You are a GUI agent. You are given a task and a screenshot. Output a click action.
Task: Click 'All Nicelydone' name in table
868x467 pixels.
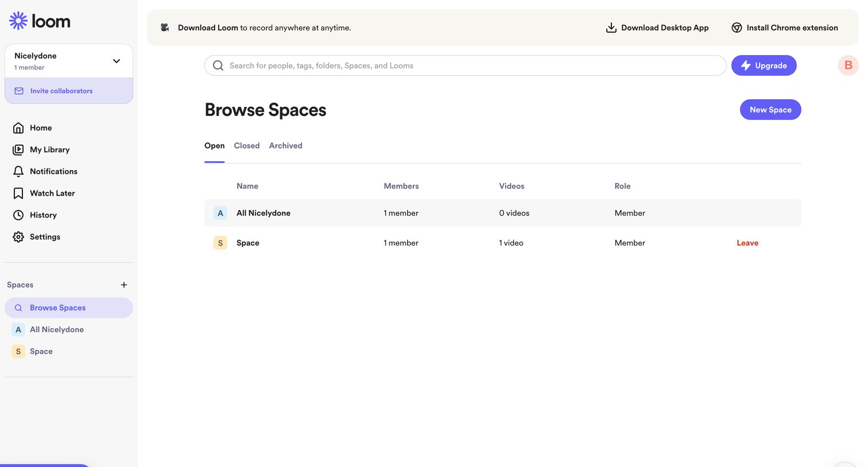tap(263, 213)
